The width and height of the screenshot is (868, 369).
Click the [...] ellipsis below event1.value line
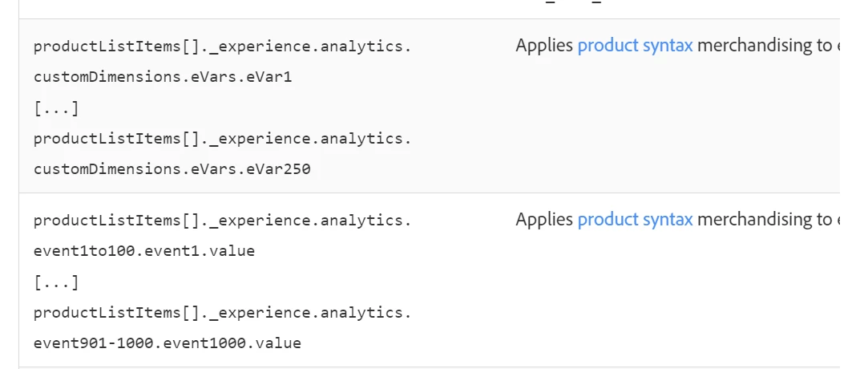click(56, 282)
